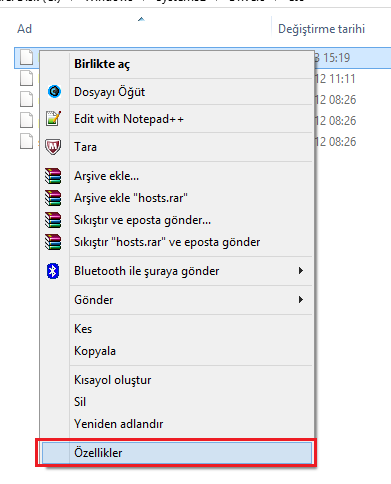The height and width of the screenshot is (484, 391).
Task: Choose Arşive ekle... option
Action: (177, 176)
